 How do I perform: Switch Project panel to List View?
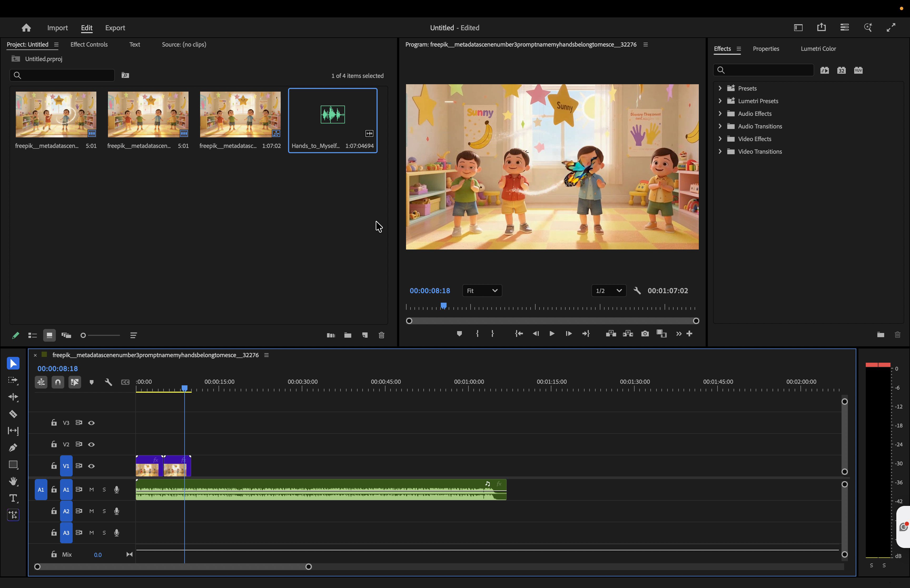click(x=32, y=335)
